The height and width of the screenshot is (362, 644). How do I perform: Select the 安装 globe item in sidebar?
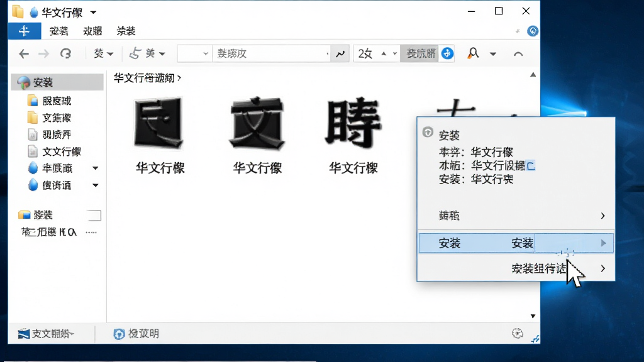57,82
